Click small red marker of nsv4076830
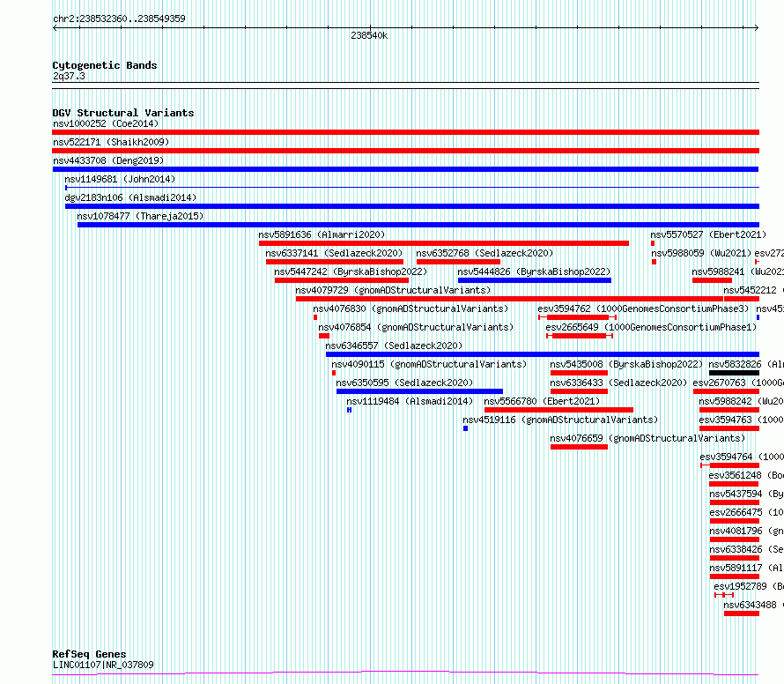Screen dimensions: 784x684 [315, 317]
